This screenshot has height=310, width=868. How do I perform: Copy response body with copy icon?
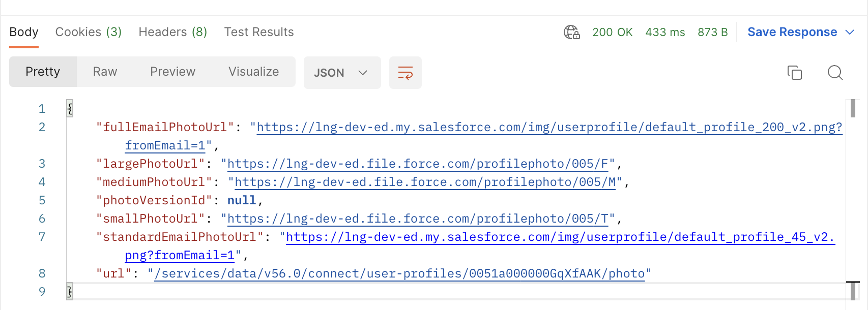tap(794, 73)
